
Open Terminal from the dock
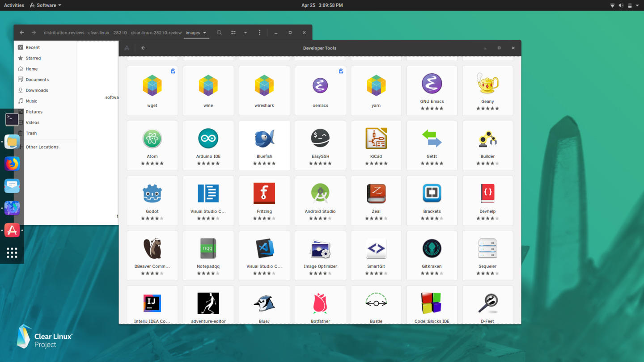click(12, 119)
